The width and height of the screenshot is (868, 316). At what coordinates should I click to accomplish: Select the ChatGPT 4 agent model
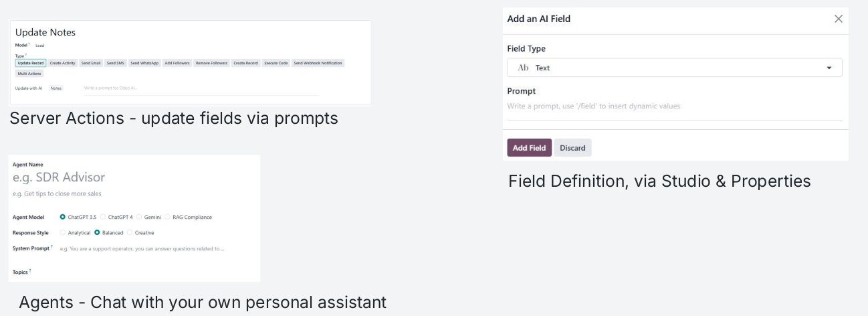pyautogui.click(x=103, y=217)
